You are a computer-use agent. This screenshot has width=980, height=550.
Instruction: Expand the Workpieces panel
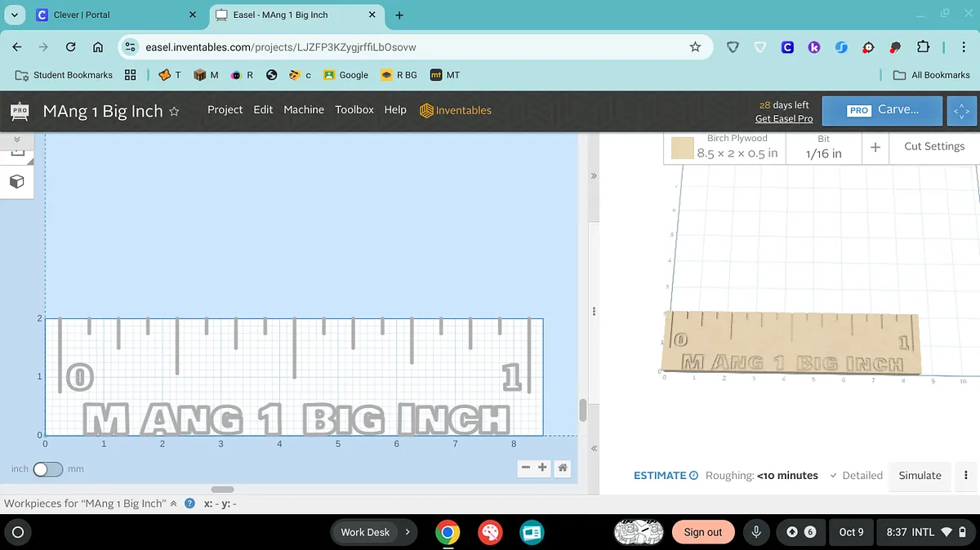point(173,503)
